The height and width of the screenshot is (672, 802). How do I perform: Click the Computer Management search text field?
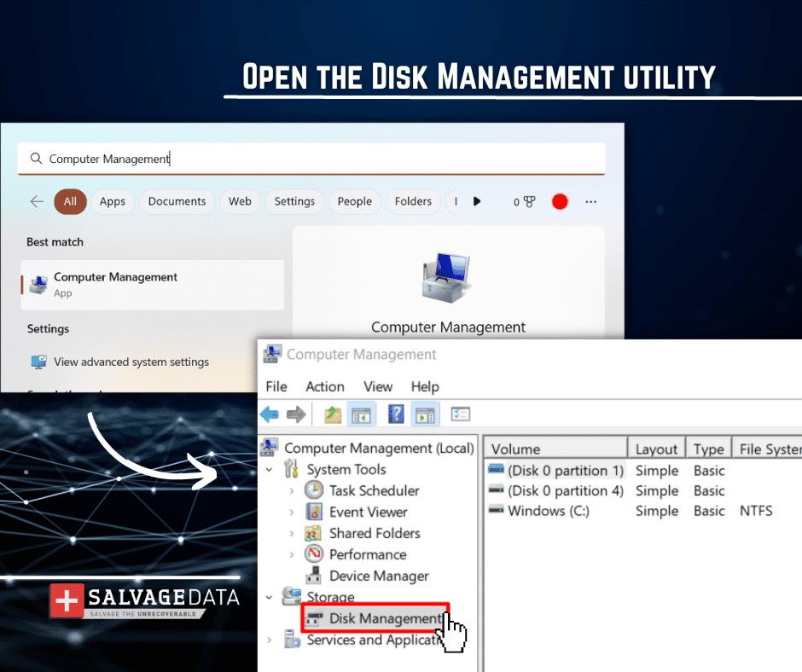pos(311,159)
